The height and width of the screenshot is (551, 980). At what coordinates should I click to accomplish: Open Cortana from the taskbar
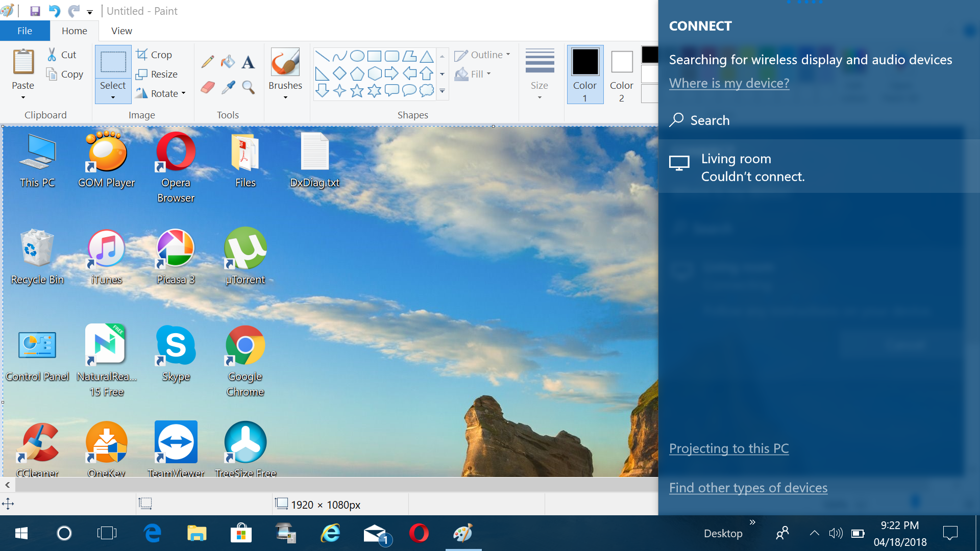point(64,534)
